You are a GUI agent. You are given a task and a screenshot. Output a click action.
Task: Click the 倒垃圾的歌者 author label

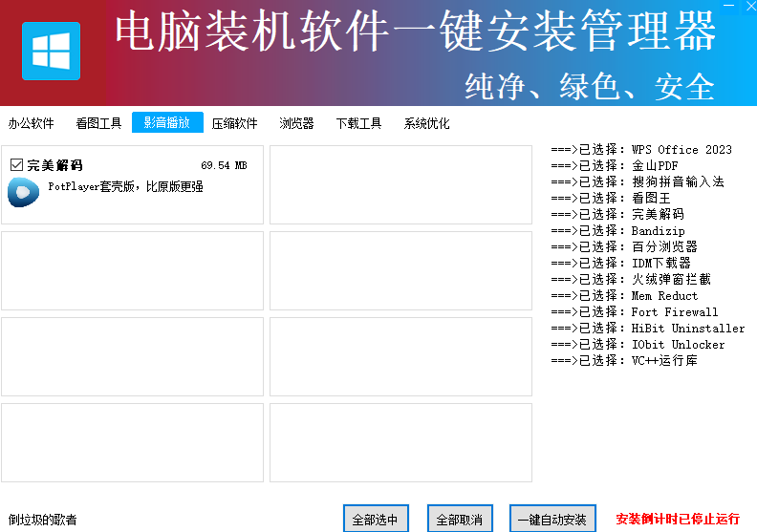43,520
